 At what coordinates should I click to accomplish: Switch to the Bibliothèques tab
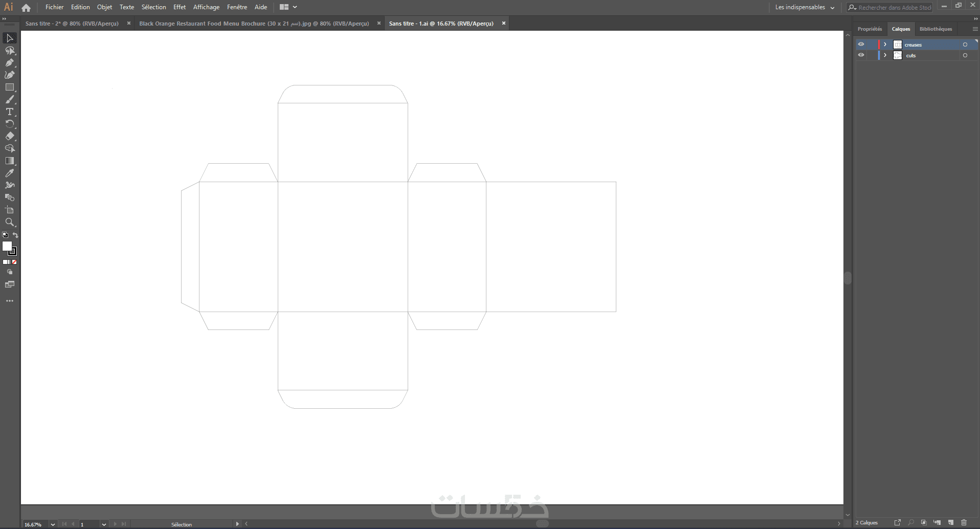coord(936,29)
